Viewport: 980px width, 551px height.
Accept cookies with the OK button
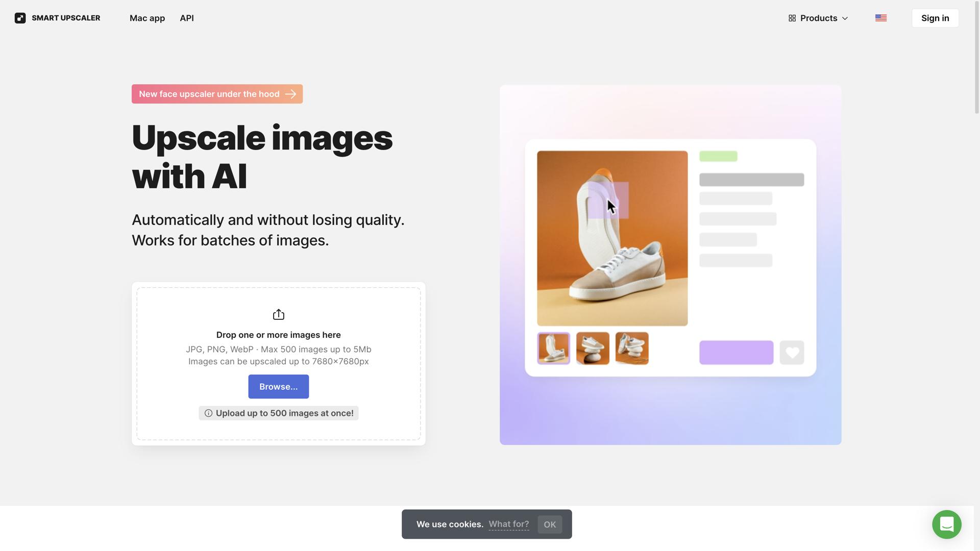tap(550, 524)
